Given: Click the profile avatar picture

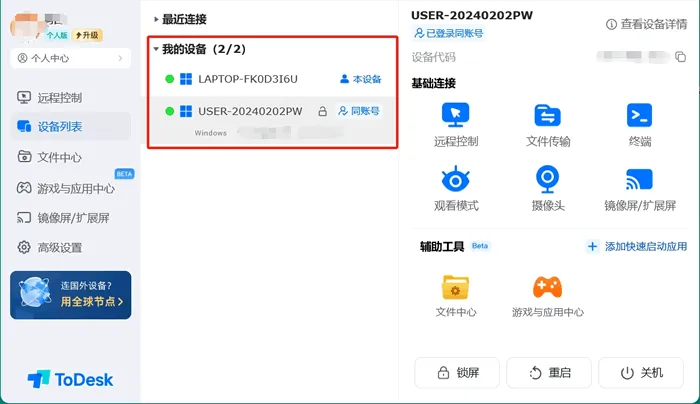Looking at the screenshot, I should click(27, 26).
